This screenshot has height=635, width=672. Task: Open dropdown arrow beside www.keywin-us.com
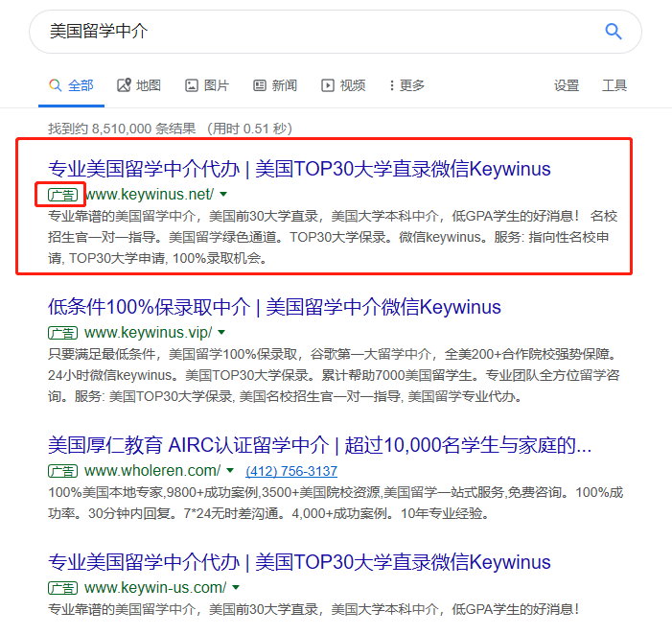tap(236, 587)
